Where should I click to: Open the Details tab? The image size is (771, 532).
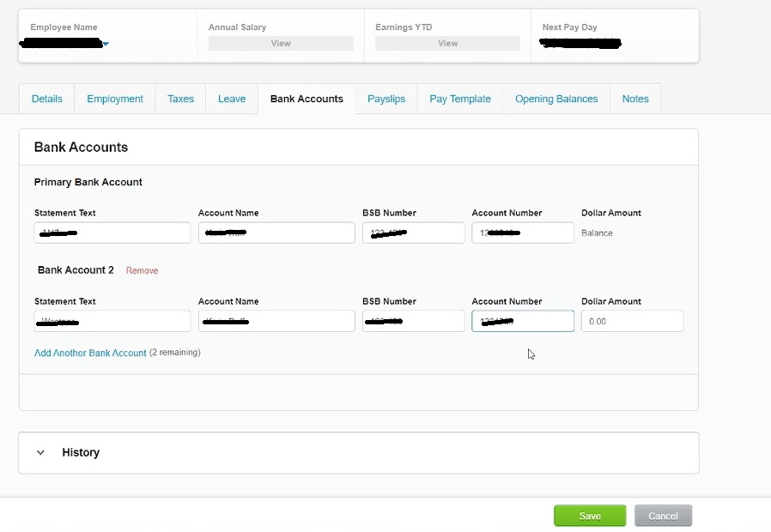coord(46,99)
